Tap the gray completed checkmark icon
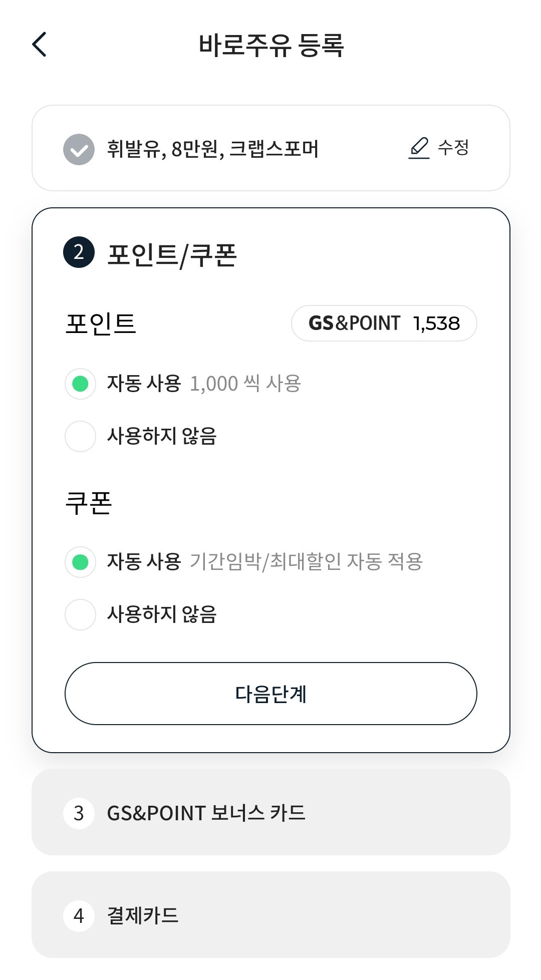The height and width of the screenshot is (980, 541). click(x=79, y=149)
